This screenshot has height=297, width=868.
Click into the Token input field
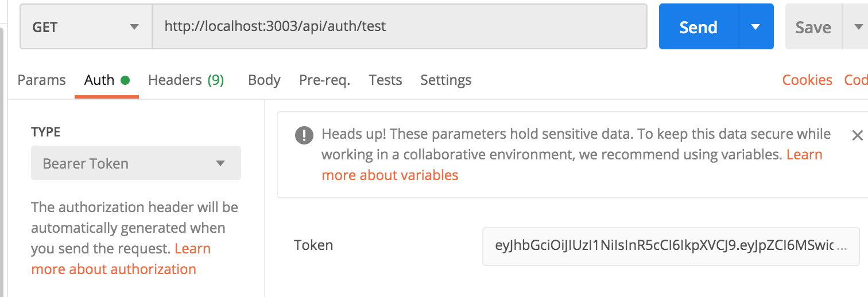pos(671,246)
